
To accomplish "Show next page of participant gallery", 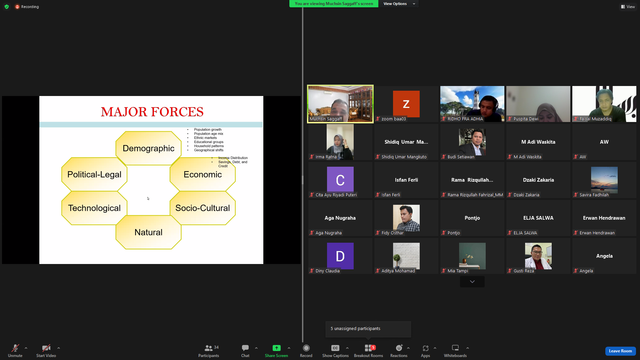I will [x=472, y=282].
